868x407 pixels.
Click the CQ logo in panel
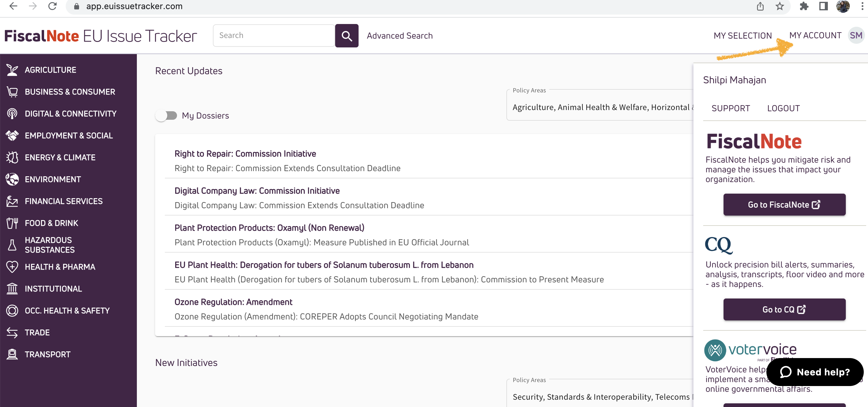(x=718, y=245)
